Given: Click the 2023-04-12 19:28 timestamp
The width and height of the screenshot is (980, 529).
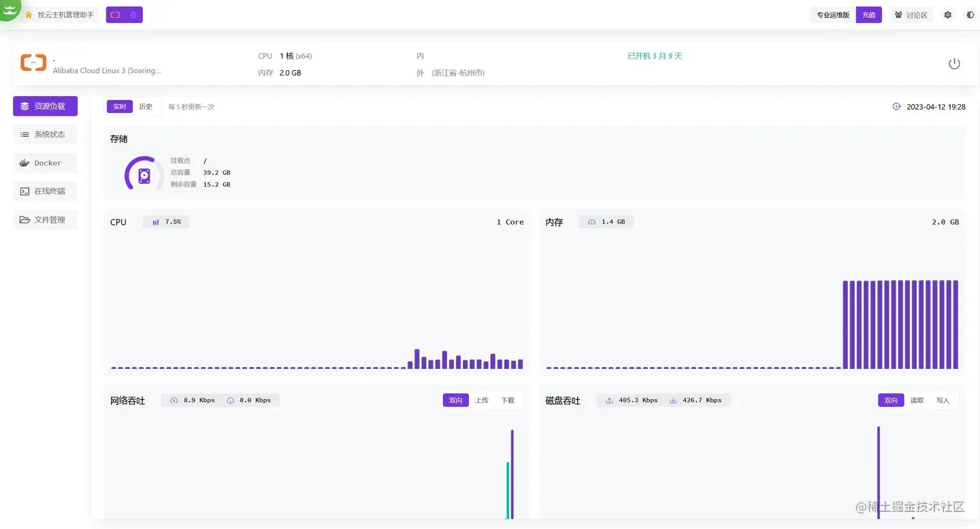Looking at the screenshot, I should click(936, 107).
